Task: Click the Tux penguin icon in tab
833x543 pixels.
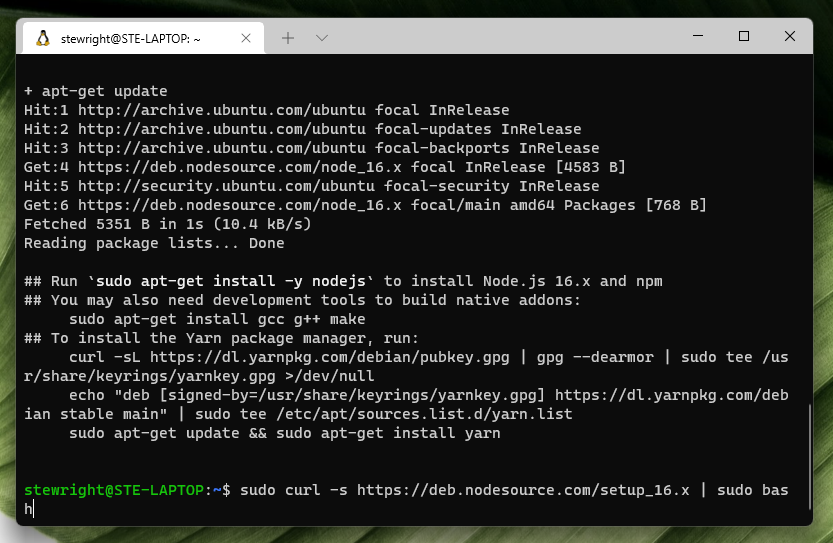Action: pyautogui.click(x=43, y=38)
